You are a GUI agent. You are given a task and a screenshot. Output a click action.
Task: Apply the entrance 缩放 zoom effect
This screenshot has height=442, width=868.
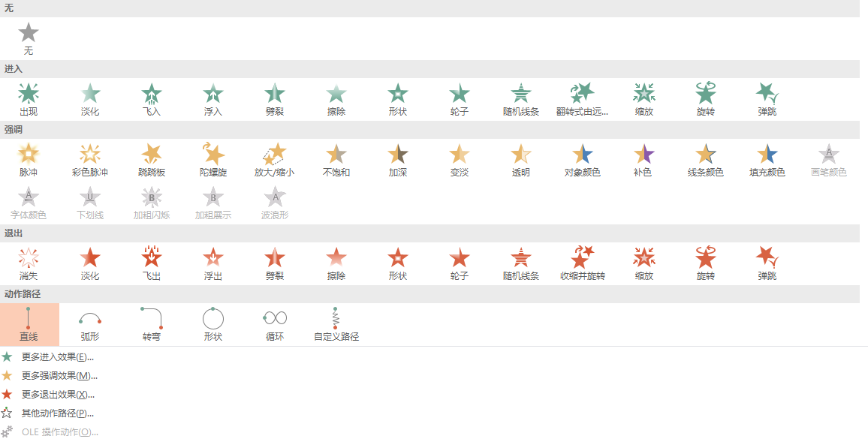643,100
